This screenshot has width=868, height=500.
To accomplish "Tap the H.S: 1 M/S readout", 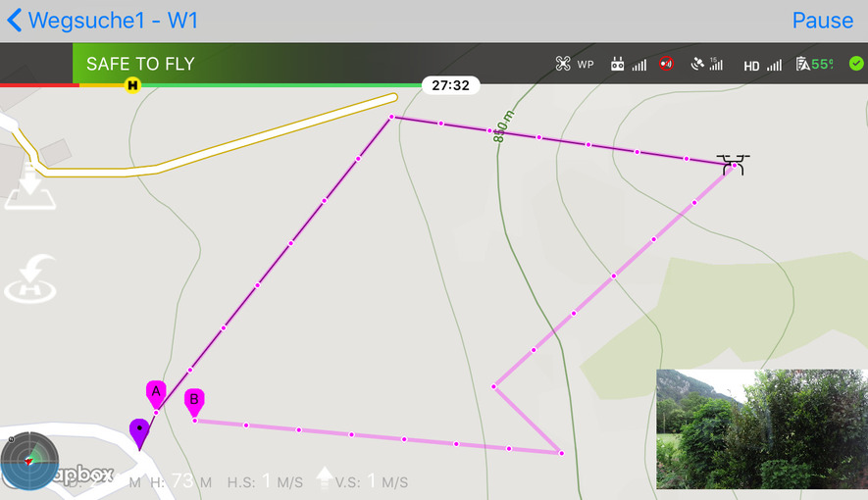I will point(265,481).
